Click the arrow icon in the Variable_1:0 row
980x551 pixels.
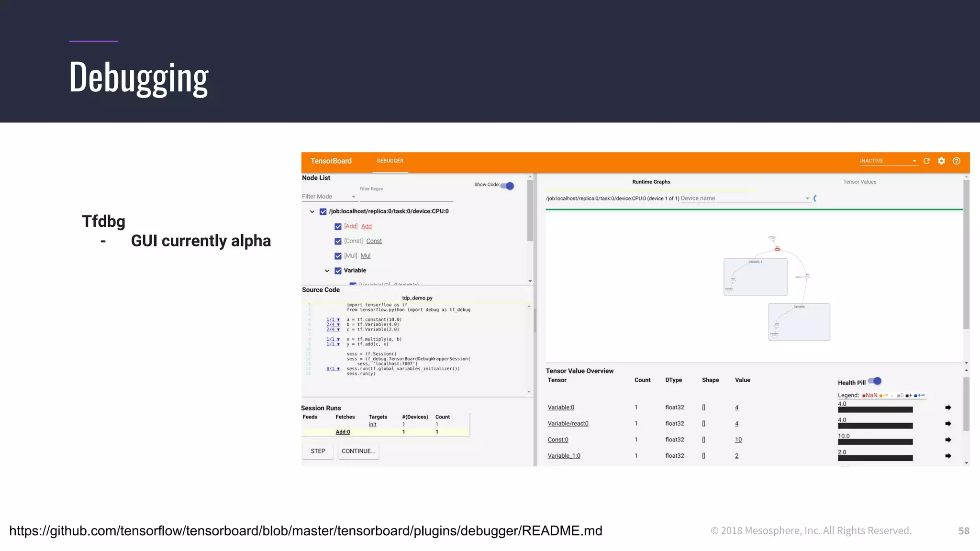[x=948, y=456]
